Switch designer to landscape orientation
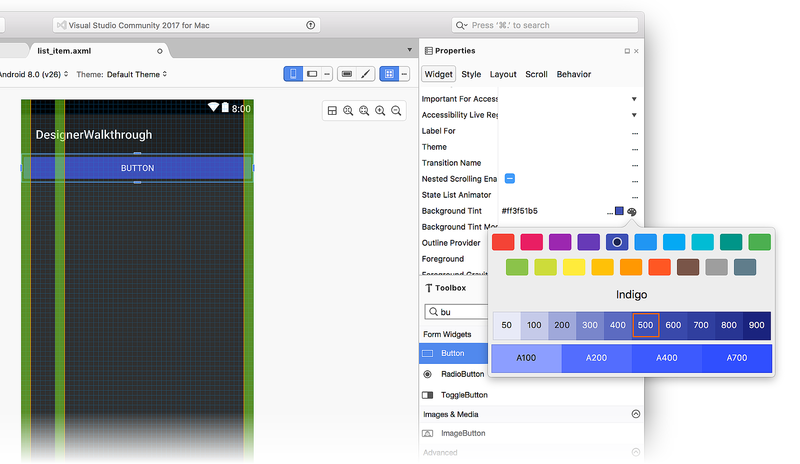 (312, 74)
